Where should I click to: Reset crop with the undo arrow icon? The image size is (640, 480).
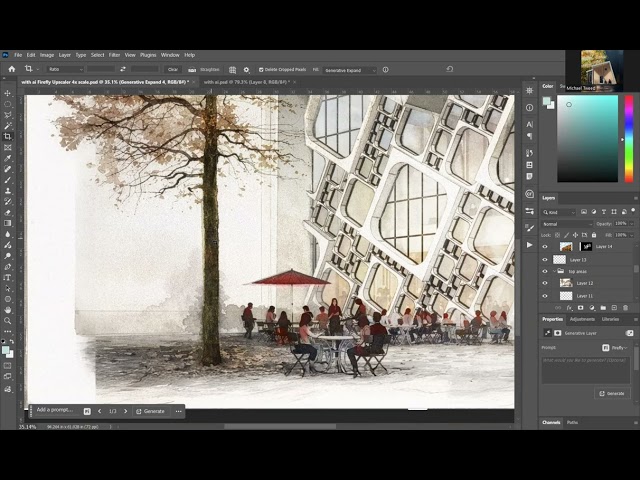(x=449, y=69)
